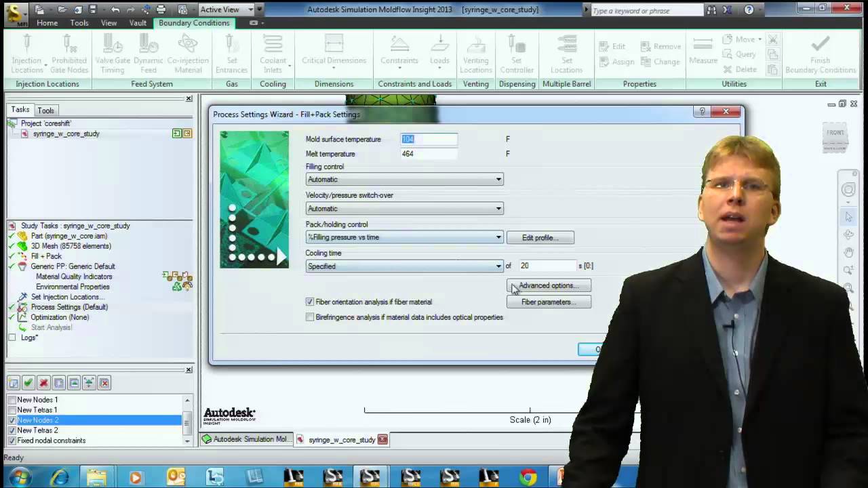Click the Process Settings Wizard help button
Image resolution: width=868 pixels, height=488 pixels.
(x=703, y=112)
